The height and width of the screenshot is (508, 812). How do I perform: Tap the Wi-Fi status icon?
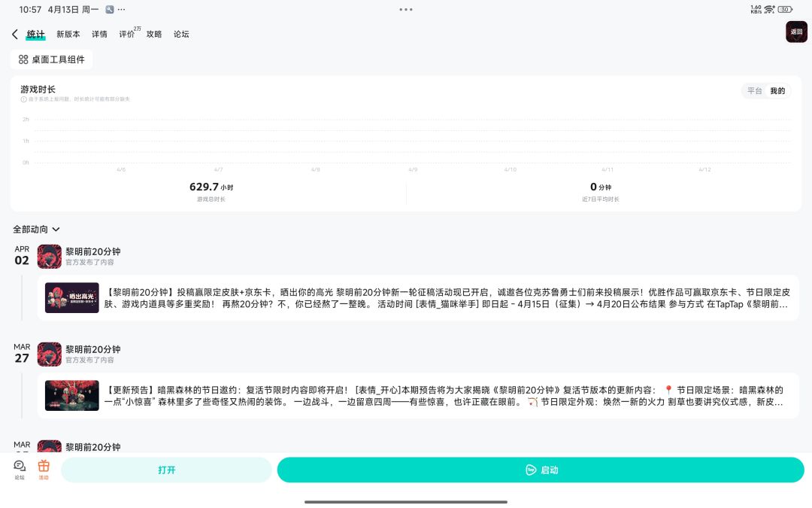point(770,9)
